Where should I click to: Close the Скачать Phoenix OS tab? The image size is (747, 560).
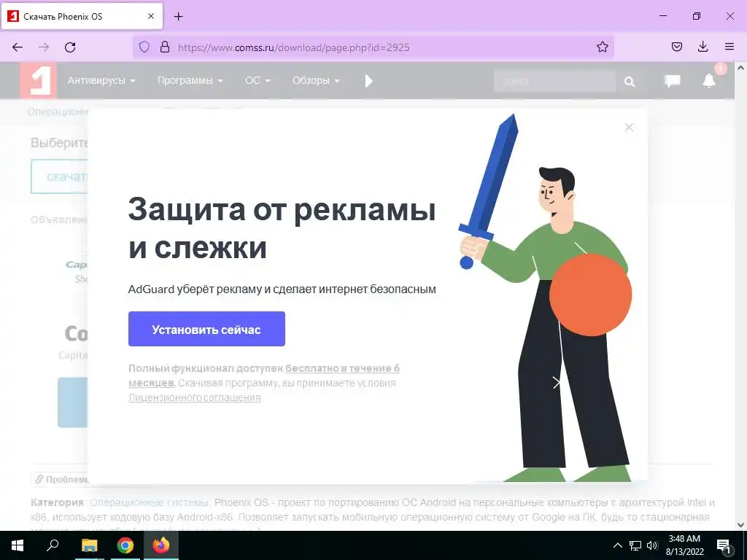[151, 16]
